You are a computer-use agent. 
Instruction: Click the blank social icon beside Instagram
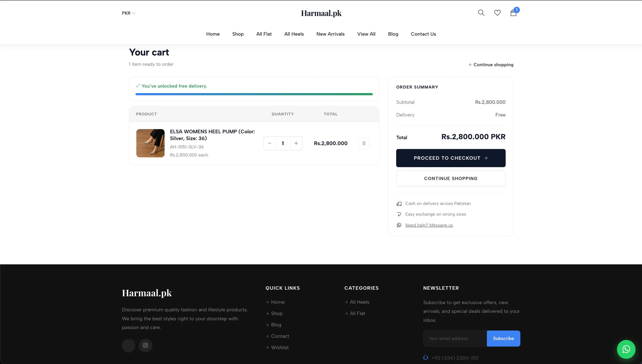tap(129, 345)
